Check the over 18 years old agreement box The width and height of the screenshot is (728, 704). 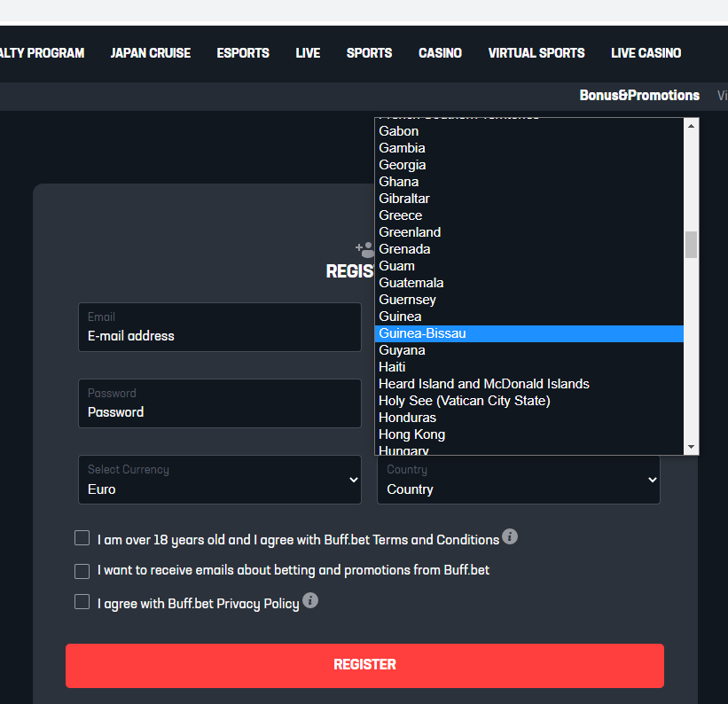tap(82, 537)
